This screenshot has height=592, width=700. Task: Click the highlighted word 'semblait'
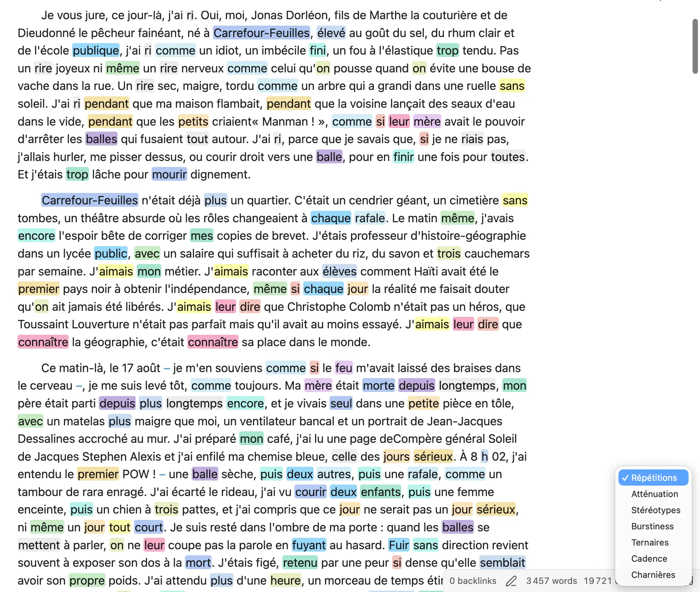click(x=502, y=562)
